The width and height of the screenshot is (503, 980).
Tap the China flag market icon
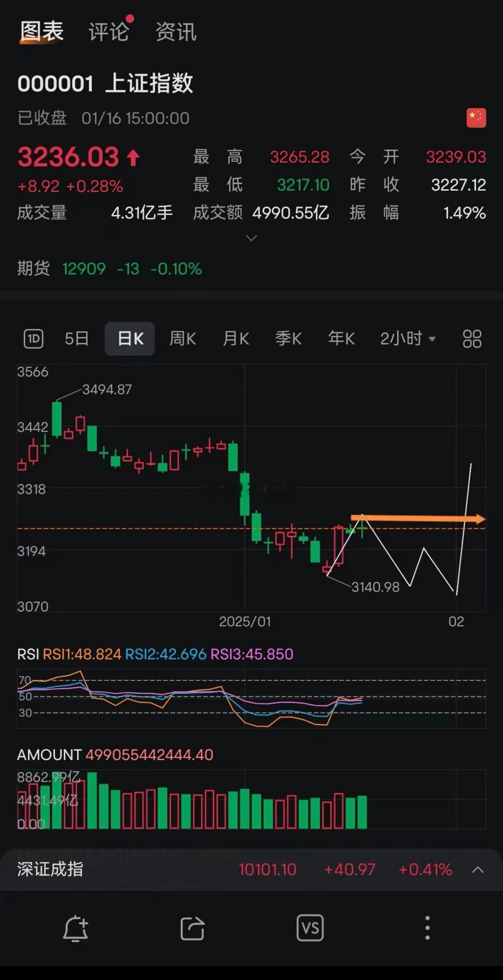tap(476, 118)
